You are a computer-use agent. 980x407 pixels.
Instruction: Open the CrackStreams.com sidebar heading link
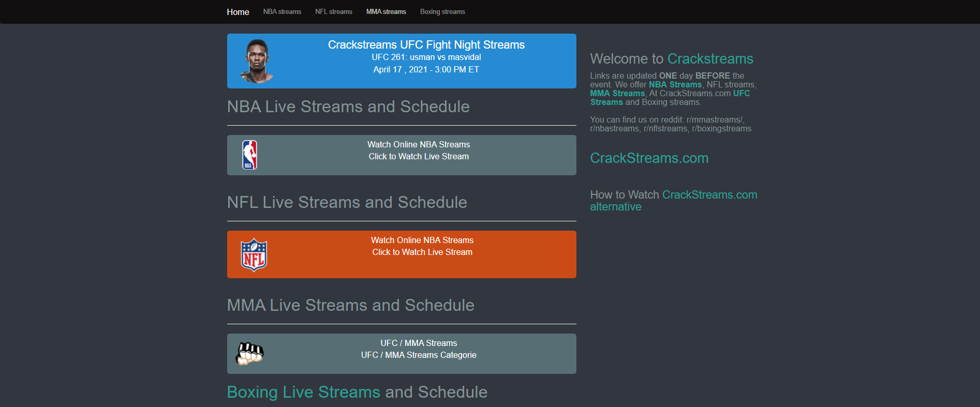tap(649, 158)
